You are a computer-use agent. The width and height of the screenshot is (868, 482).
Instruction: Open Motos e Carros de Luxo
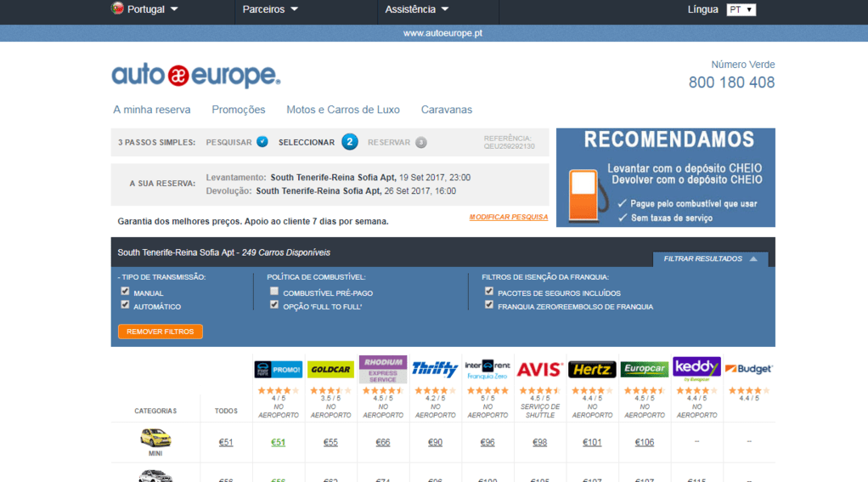point(342,110)
